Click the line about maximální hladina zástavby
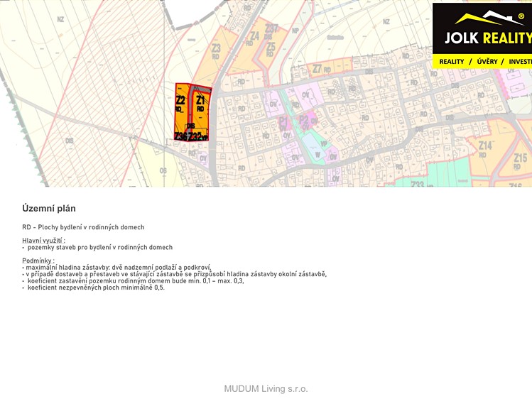This screenshot has height=399, width=532. (x=116, y=268)
